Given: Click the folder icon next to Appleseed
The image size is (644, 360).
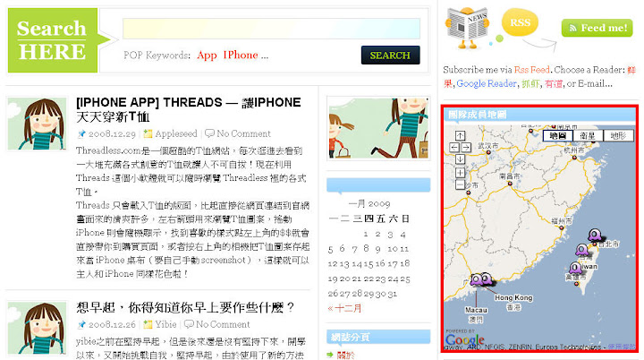Looking at the screenshot, I should [148, 133].
